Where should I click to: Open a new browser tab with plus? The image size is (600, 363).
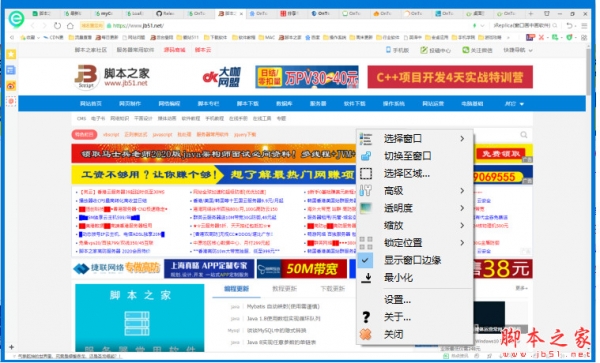[531, 13]
